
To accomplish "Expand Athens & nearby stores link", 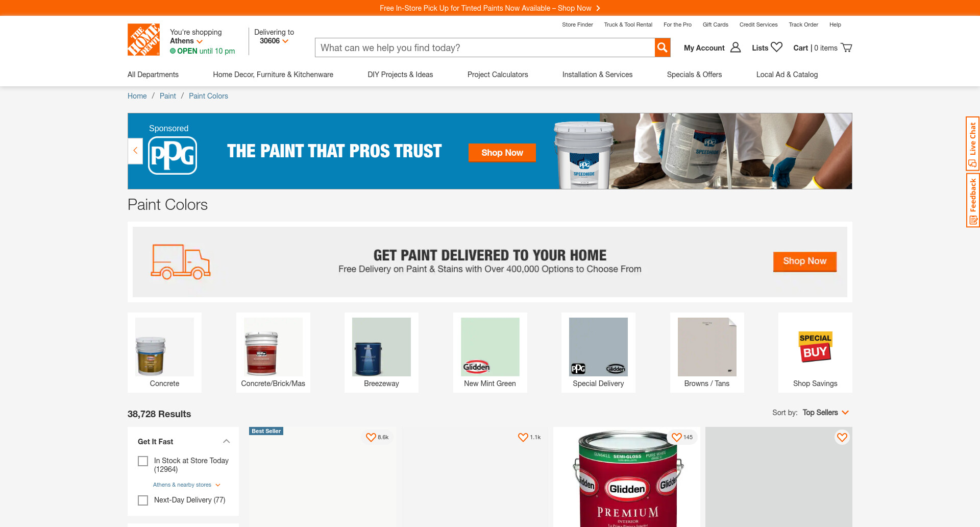I will coord(187,485).
